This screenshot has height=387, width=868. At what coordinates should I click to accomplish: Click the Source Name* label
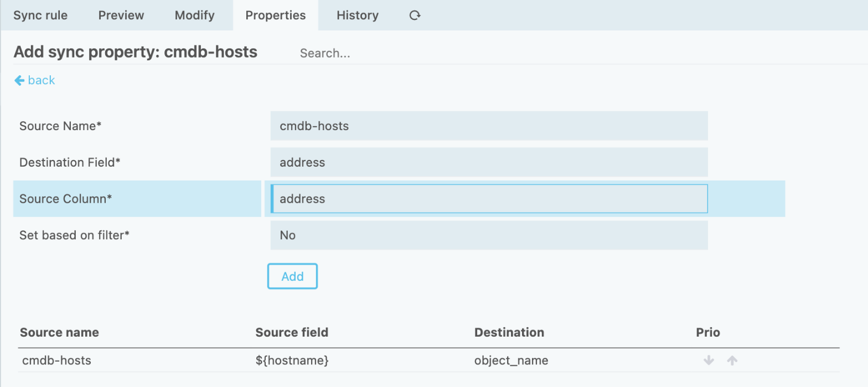click(60, 126)
